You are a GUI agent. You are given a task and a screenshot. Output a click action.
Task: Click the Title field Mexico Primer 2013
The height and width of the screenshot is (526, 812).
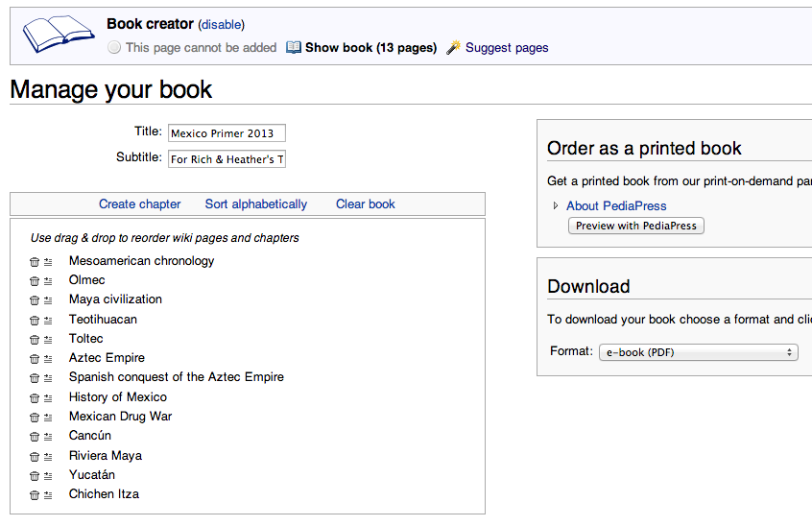click(x=227, y=133)
